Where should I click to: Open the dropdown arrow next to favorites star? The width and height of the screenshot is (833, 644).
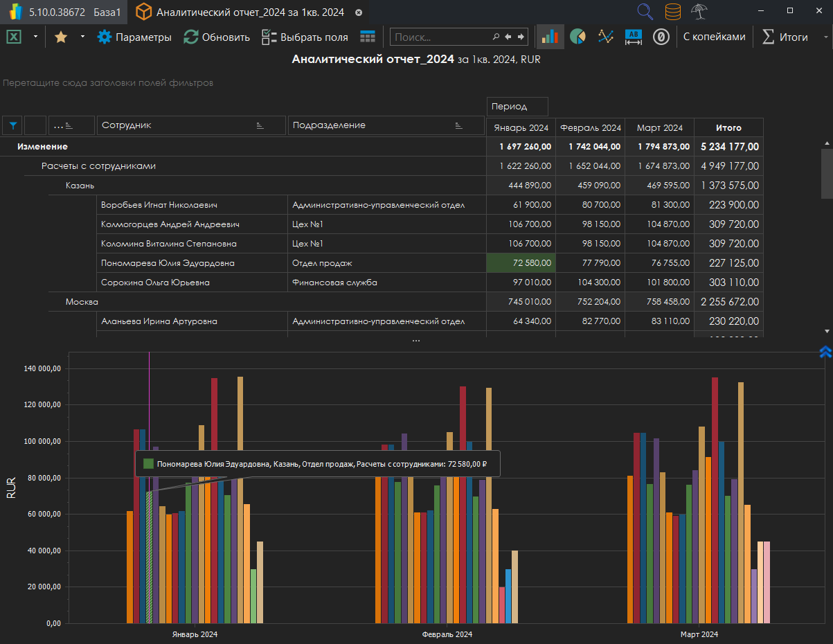coord(82,37)
